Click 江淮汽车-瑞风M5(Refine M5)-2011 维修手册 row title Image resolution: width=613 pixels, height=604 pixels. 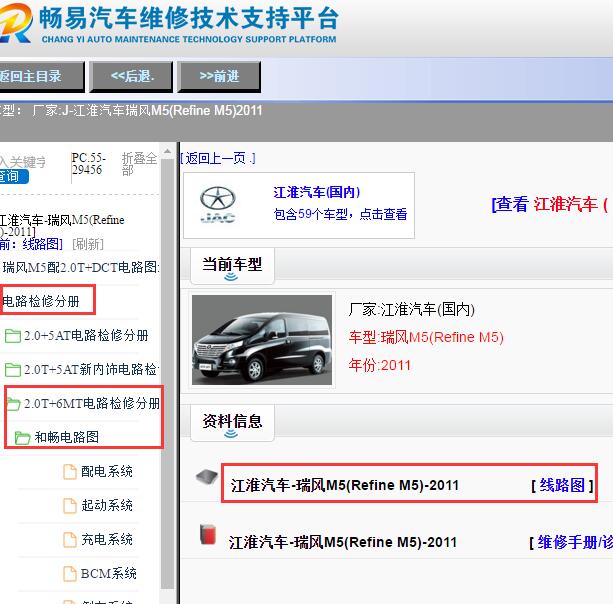click(342, 542)
